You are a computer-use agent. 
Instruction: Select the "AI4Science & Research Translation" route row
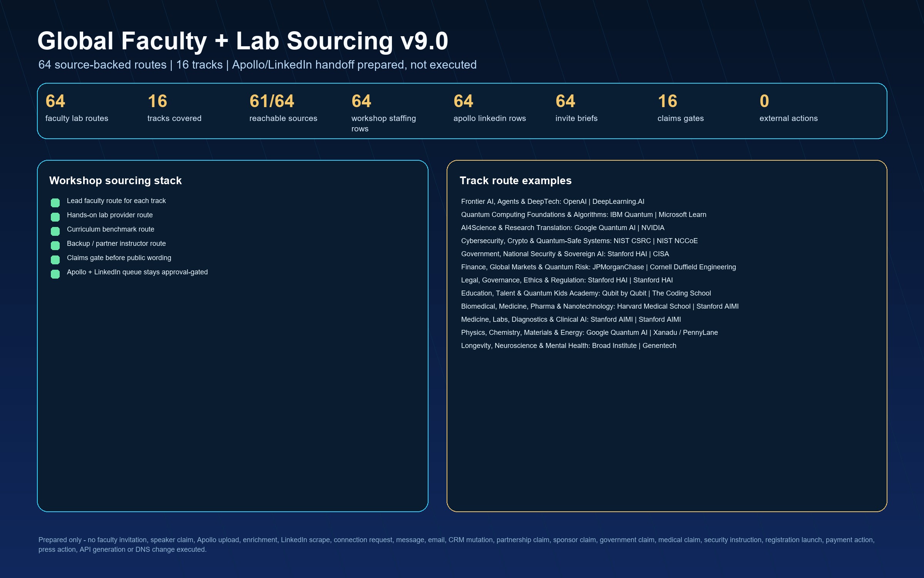click(x=563, y=228)
